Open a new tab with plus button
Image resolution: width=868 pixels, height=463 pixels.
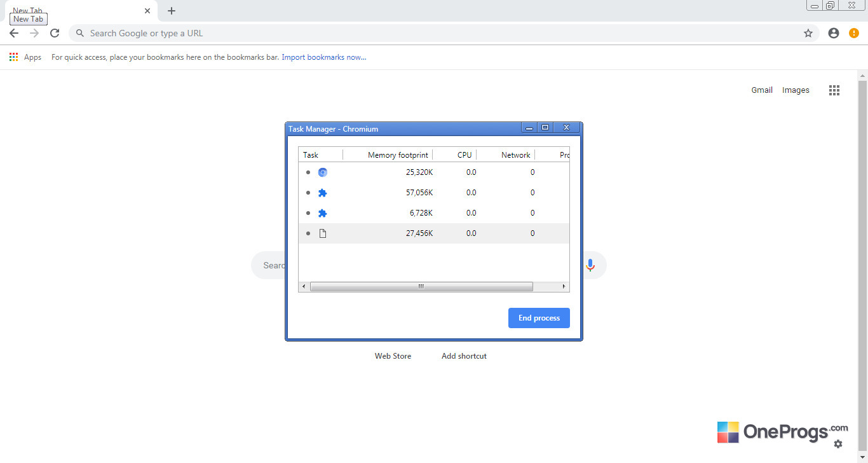click(x=172, y=11)
